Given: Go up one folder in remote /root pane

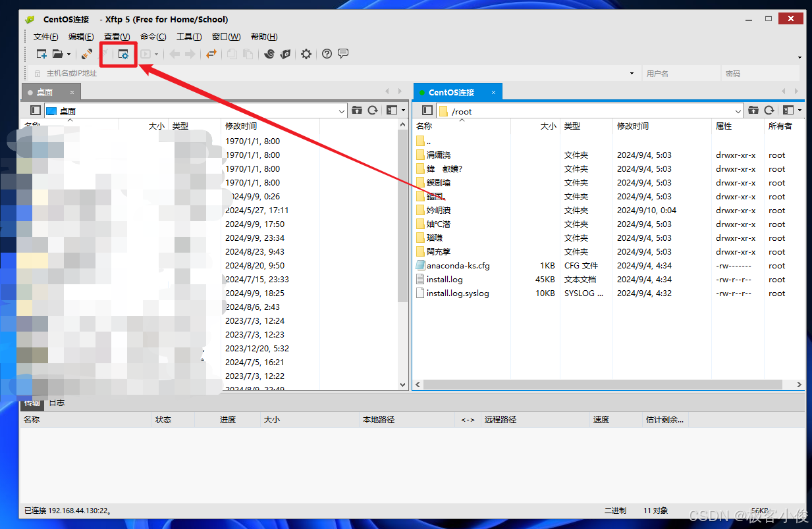Looking at the screenshot, I should [753, 111].
